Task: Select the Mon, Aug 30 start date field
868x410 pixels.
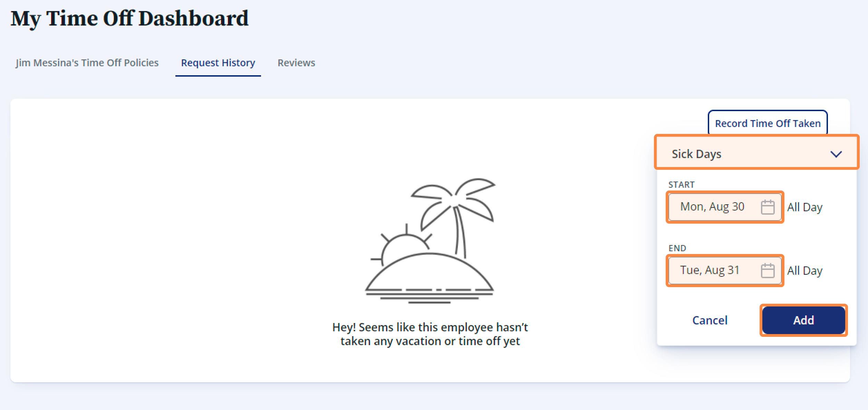Action: click(x=725, y=207)
